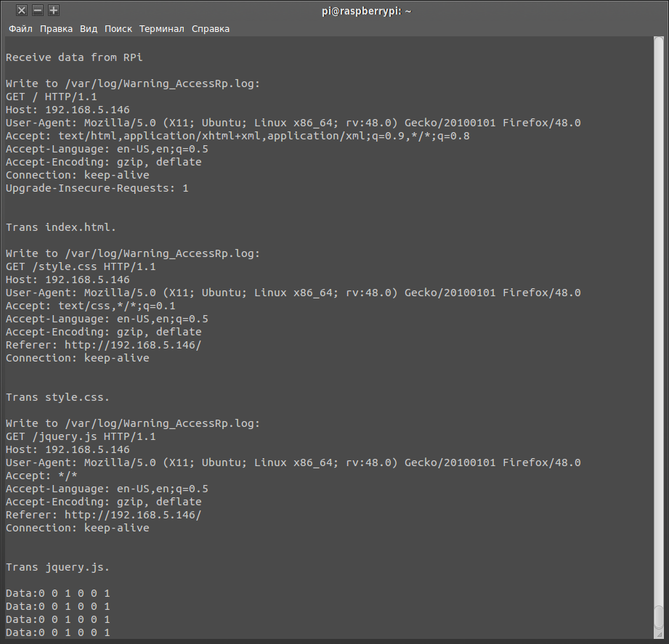Open the Поиск menu
This screenshot has width=669, height=644.
tap(118, 29)
